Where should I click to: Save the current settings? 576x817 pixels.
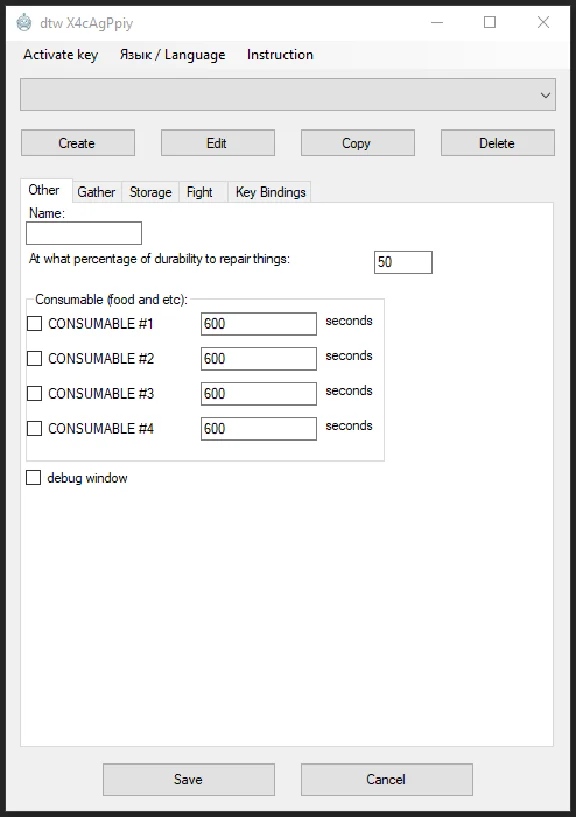[189, 779]
